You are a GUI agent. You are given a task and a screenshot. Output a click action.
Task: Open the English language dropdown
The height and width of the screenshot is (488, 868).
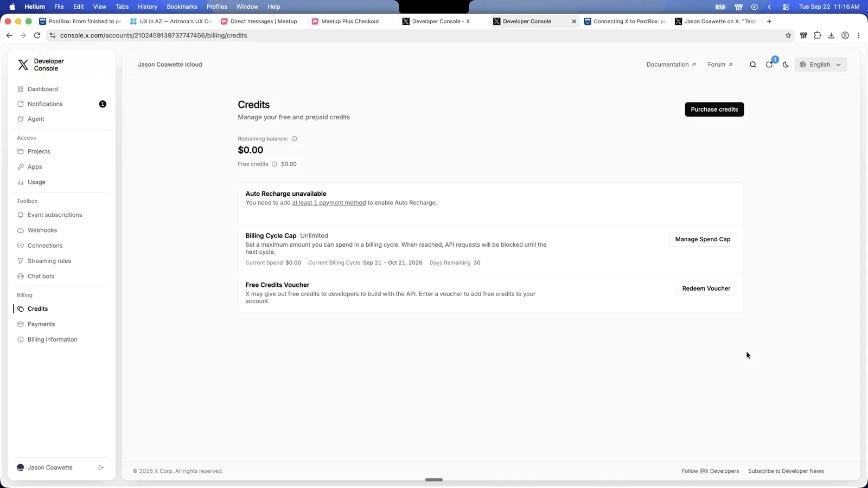pos(821,65)
